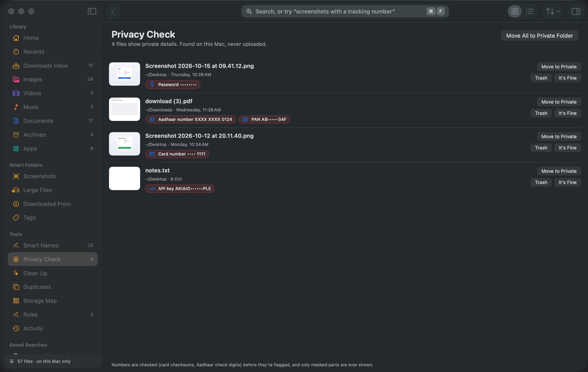The height and width of the screenshot is (372, 588).
Task: Toggle the right inspector panel
Action: [576, 11]
